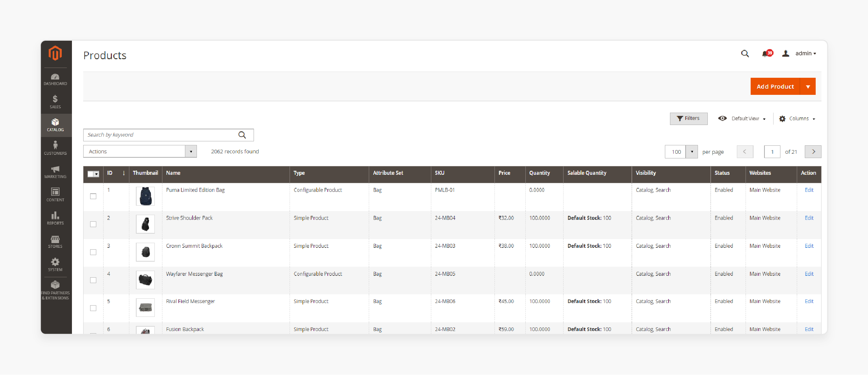Edit the Crown Summit Backpack product
The image size is (868, 375).
point(809,246)
